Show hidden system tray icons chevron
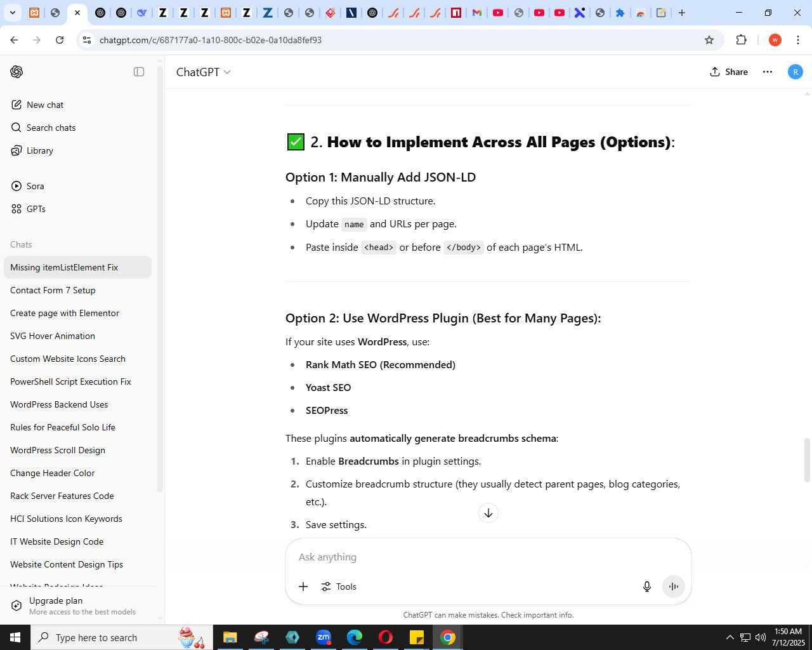This screenshot has width=812, height=650. [730, 637]
